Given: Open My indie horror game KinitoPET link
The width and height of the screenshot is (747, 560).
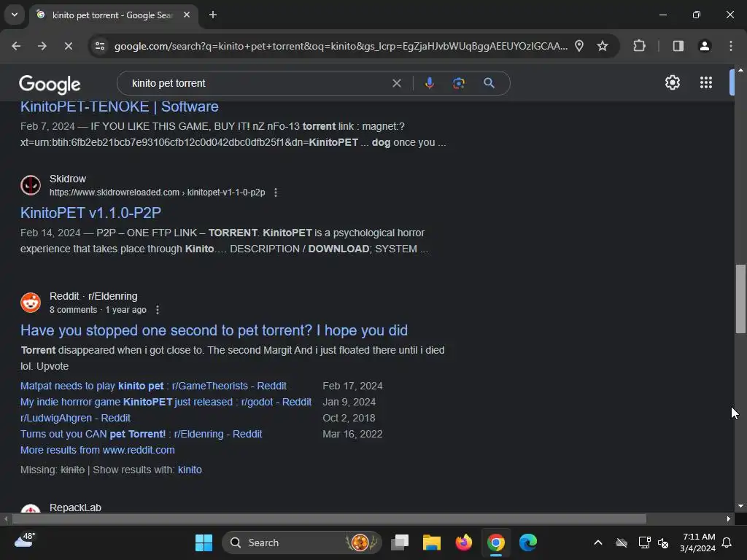Looking at the screenshot, I should [166, 402].
